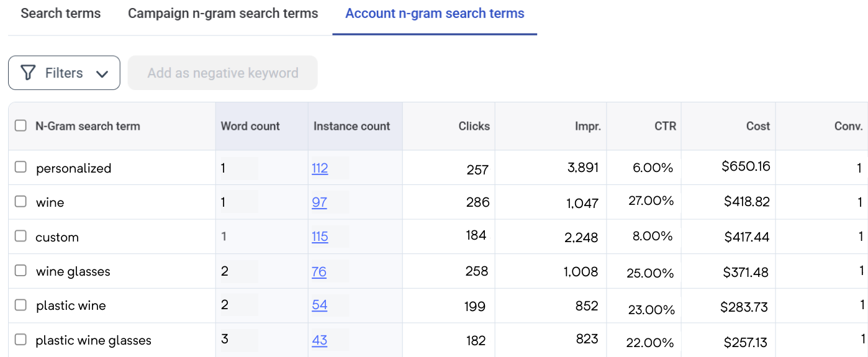Click the Instance count column header

click(x=351, y=126)
